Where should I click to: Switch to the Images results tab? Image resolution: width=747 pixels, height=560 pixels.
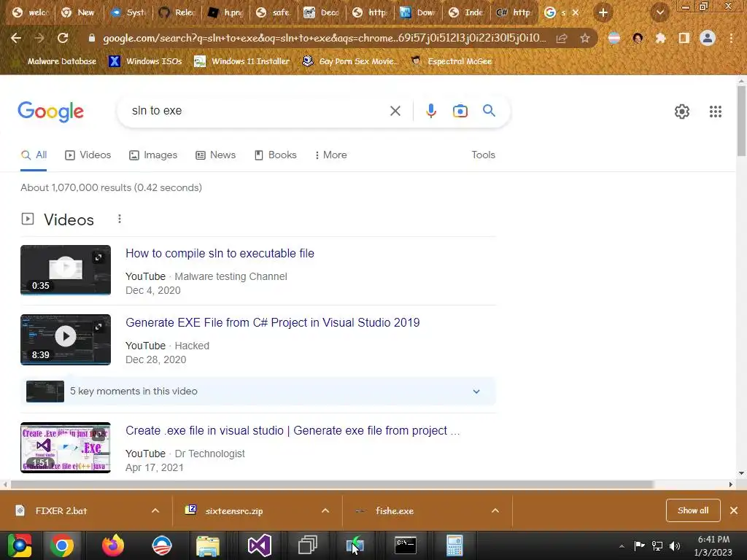(153, 155)
